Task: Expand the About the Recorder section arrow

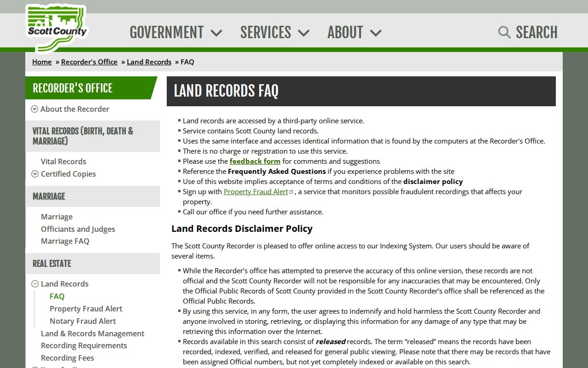Action: (x=34, y=109)
